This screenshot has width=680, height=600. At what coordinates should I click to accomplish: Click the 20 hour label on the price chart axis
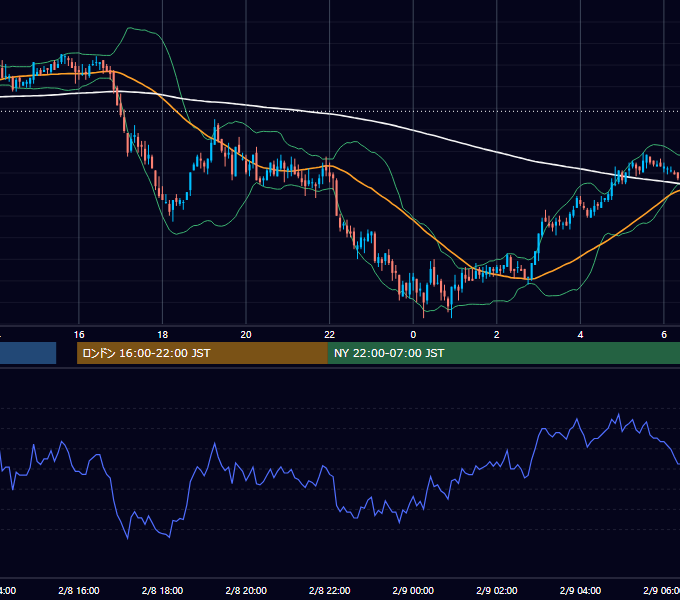pyautogui.click(x=246, y=335)
